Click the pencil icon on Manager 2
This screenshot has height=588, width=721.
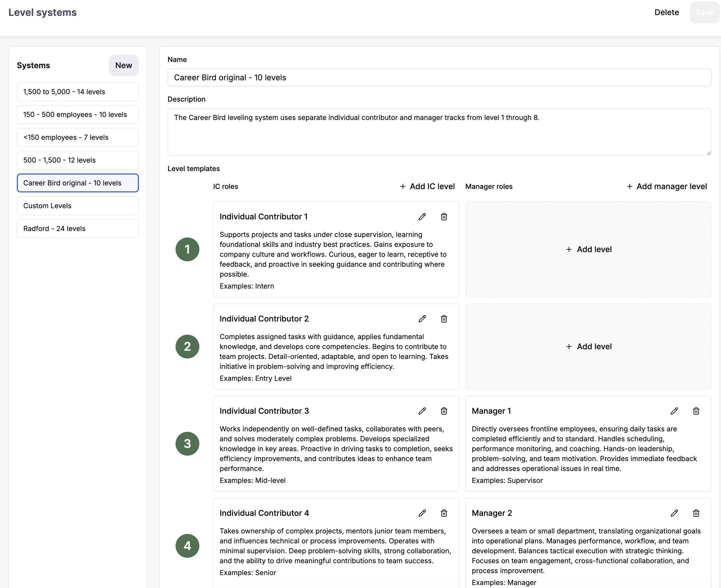coord(674,513)
